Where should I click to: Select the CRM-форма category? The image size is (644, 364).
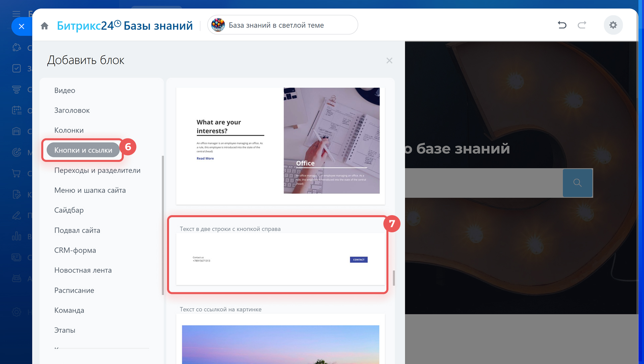click(75, 250)
